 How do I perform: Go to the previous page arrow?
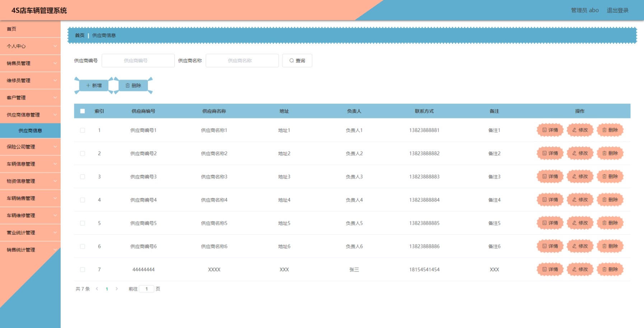[97, 289]
